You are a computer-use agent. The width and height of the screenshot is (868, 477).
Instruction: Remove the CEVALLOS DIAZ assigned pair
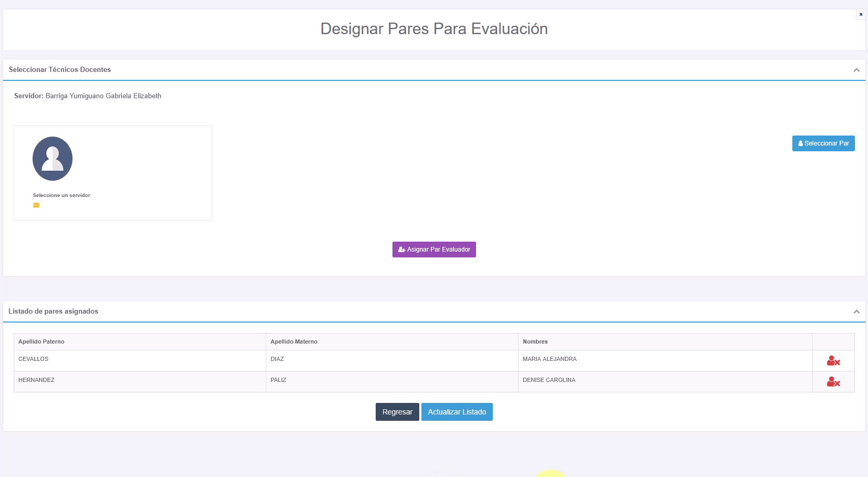click(833, 361)
